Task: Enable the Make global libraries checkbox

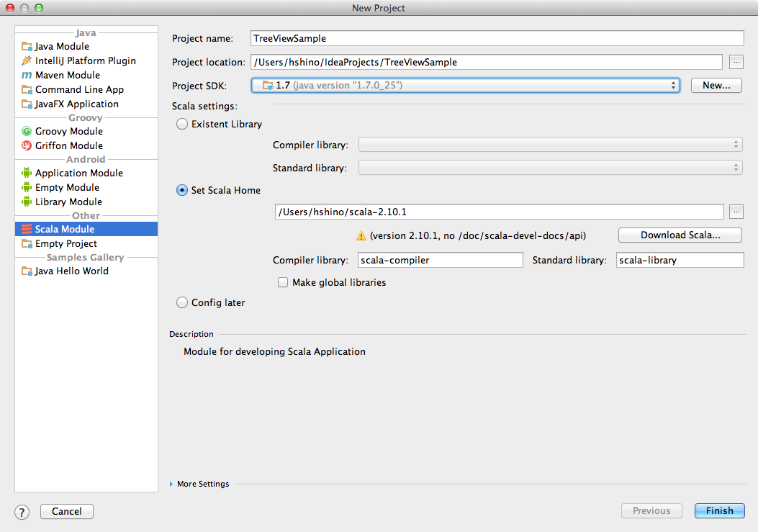Action: coord(283,282)
